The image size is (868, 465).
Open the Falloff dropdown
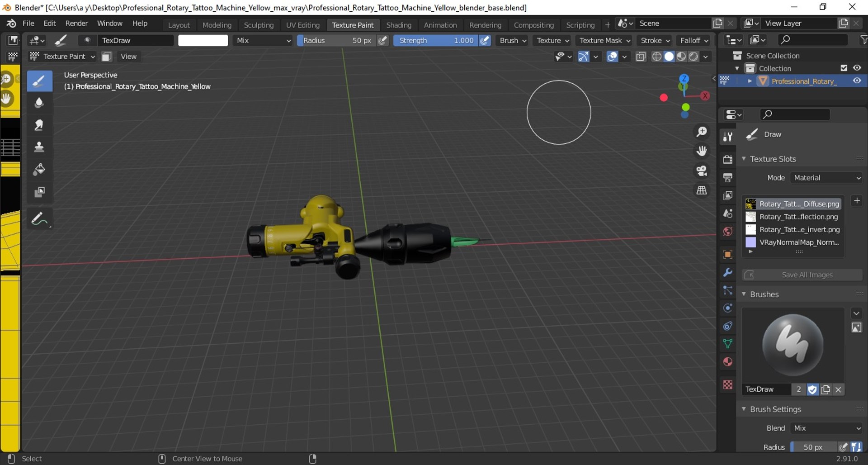pos(694,40)
